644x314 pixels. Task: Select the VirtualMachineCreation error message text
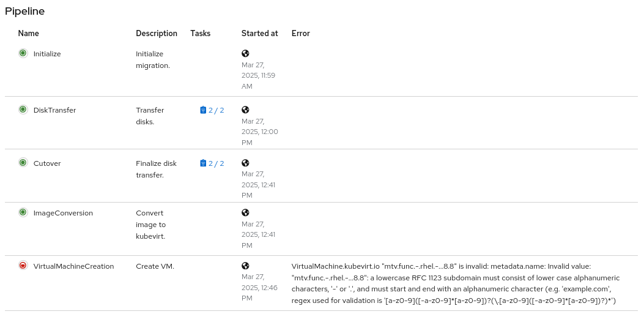click(456, 283)
